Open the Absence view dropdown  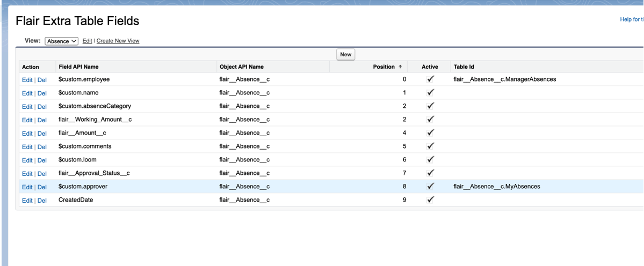tap(62, 41)
